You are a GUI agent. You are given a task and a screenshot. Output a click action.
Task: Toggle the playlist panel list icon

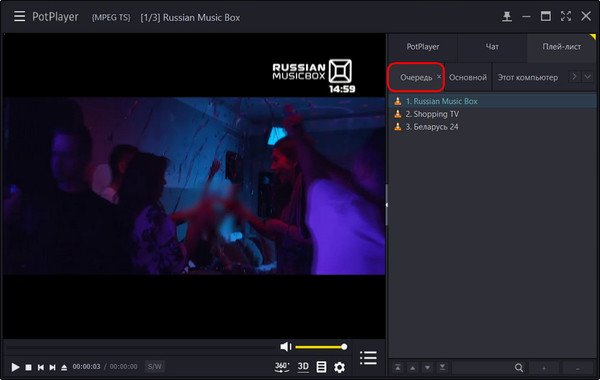point(368,358)
